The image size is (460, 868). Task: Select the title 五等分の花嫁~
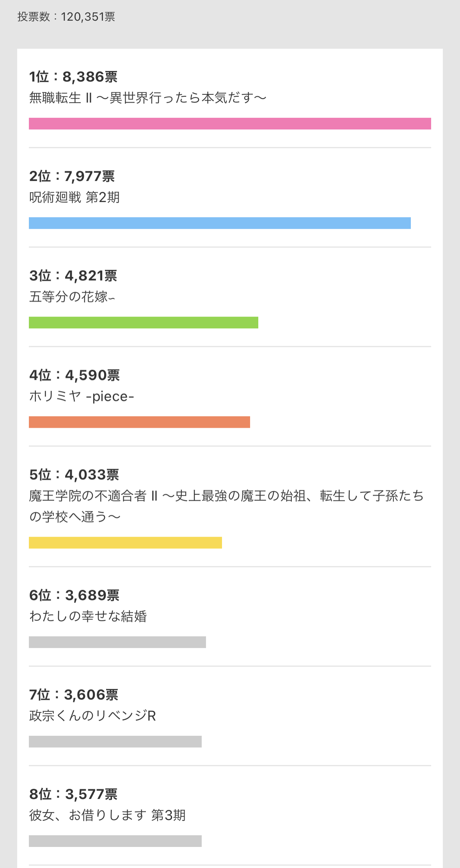[72, 297]
